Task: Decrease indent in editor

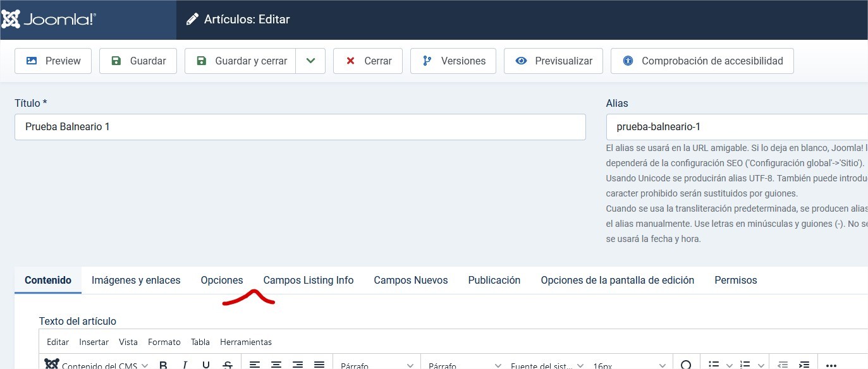Action: [x=783, y=365]
